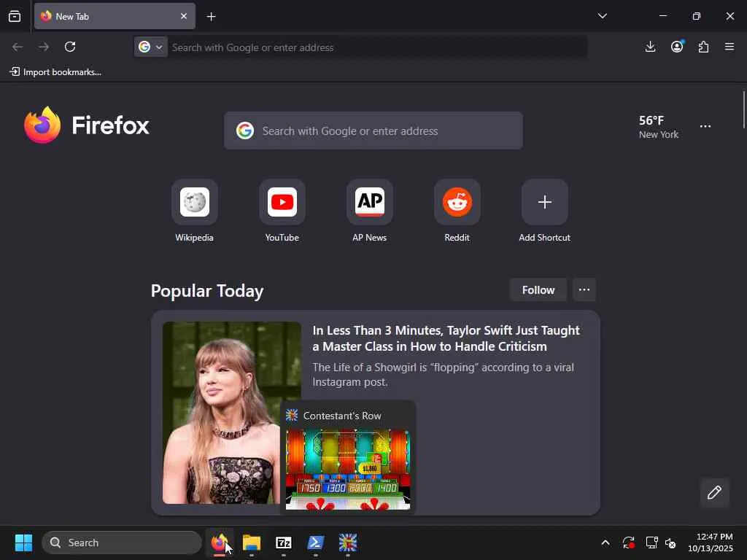
Task: Open the Popular Today three-dots menu
Action: tap(584, 290)
